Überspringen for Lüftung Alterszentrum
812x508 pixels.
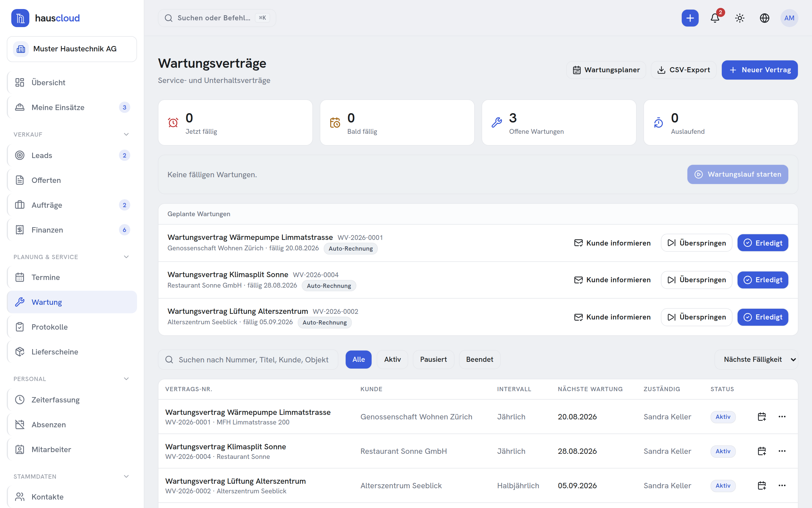tap(697, 317)
